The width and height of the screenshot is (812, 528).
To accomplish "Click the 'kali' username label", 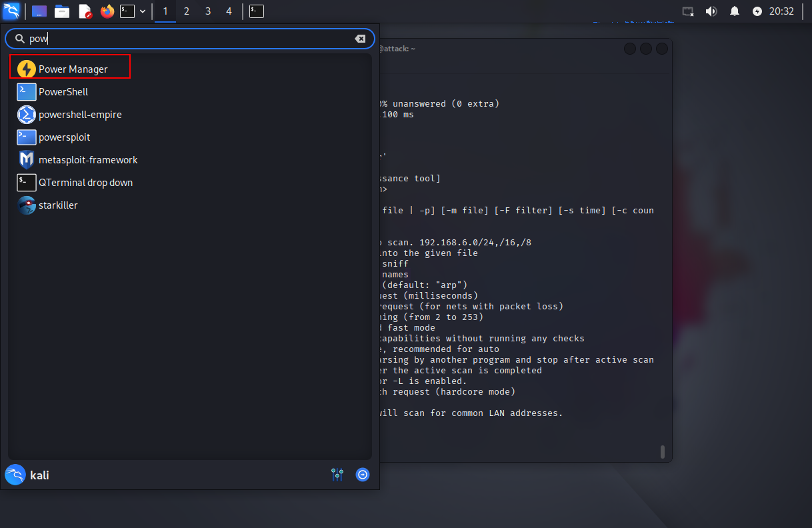I will [x=39, y=475].
